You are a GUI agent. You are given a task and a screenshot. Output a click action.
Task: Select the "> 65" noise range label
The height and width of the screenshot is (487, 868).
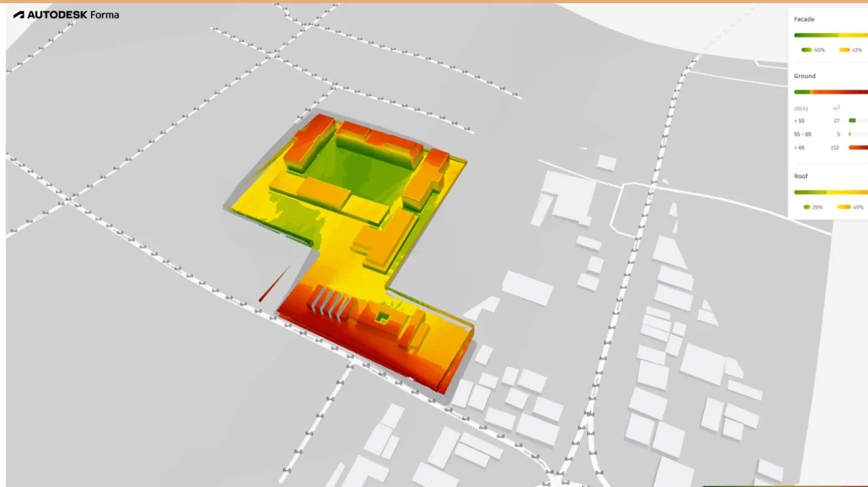(x=799, y=148)
